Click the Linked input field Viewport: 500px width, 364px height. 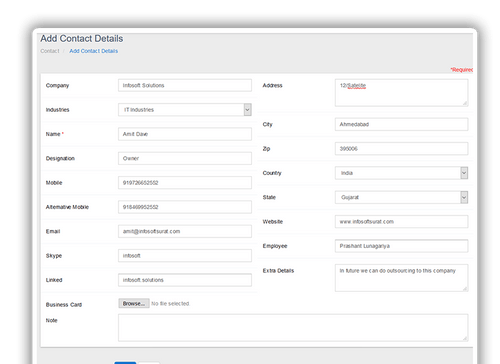[x=185, y=280]
